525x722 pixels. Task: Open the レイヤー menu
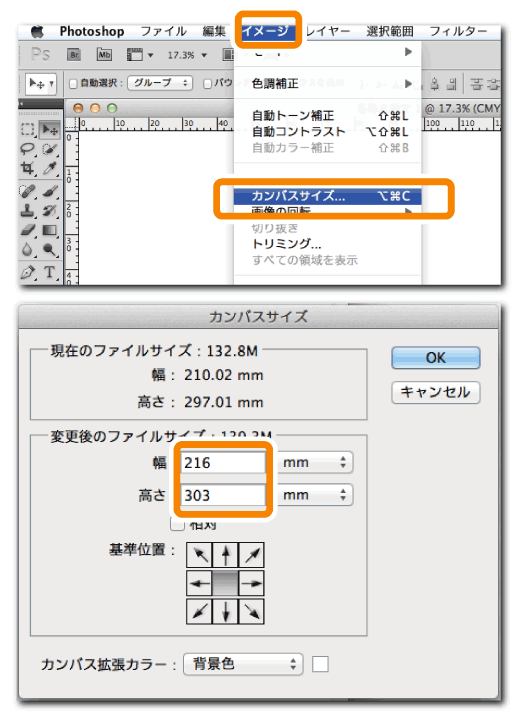click(328, 31)
